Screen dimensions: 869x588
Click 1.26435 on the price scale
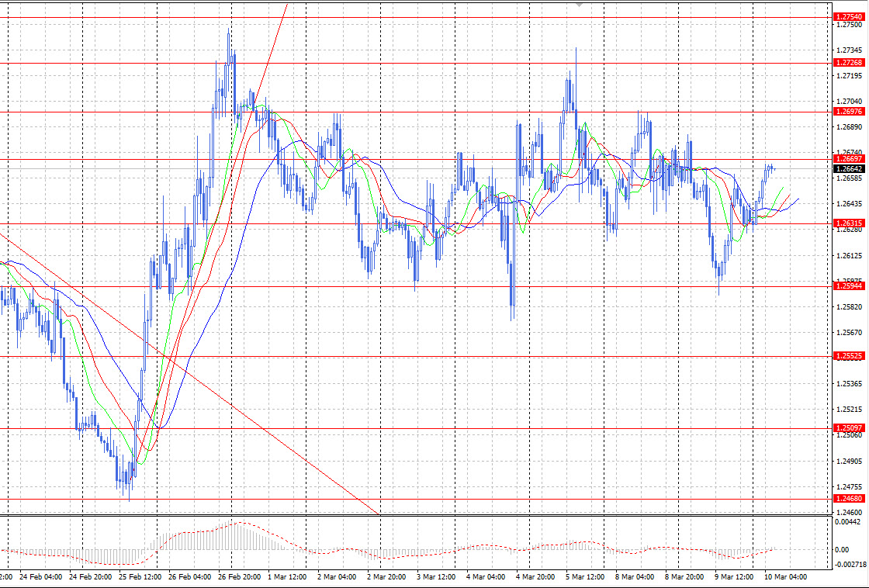tap(849, 204)
